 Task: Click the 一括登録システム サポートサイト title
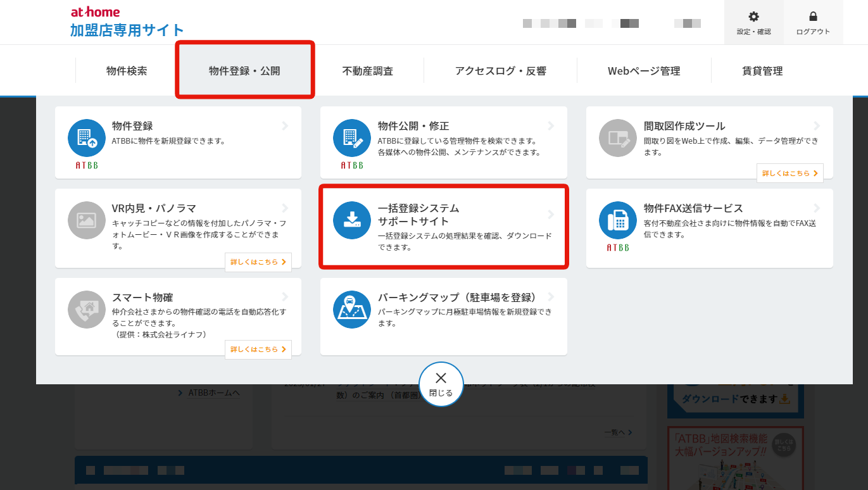(418, 215)
